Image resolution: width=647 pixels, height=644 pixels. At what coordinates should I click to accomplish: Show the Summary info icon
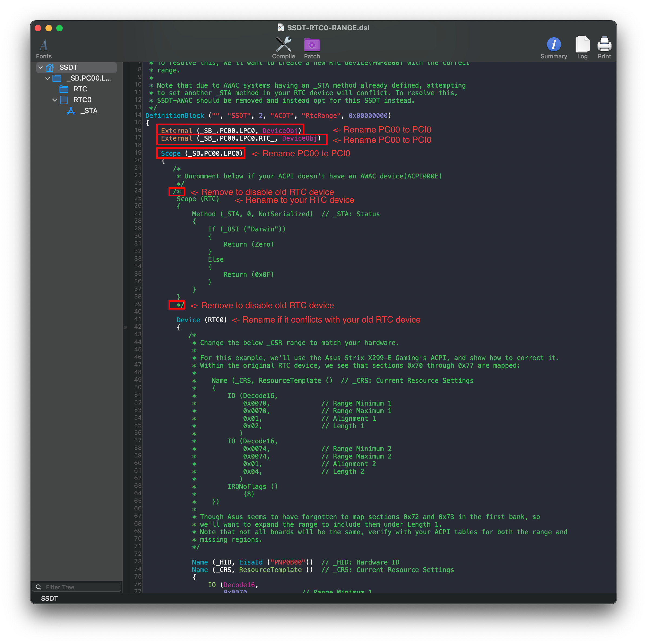(x=554, y=45)
